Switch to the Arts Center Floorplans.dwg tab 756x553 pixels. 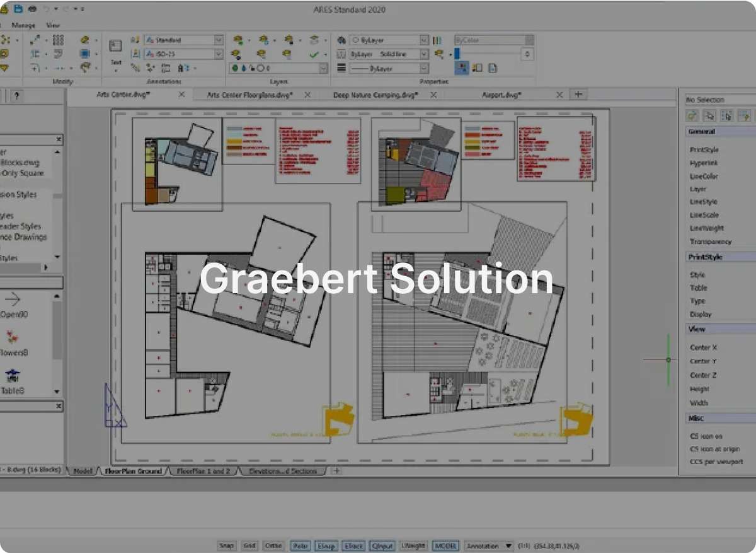click(x=251, y=95)
